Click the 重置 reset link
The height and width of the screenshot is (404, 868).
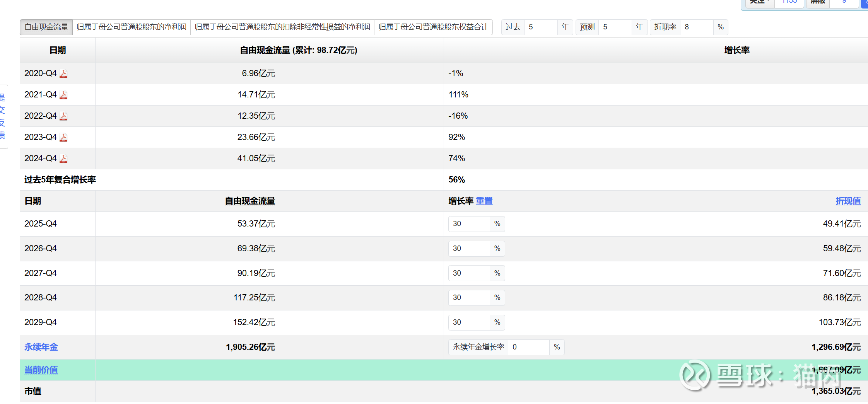pyautogui.click(x=484, y=201)
